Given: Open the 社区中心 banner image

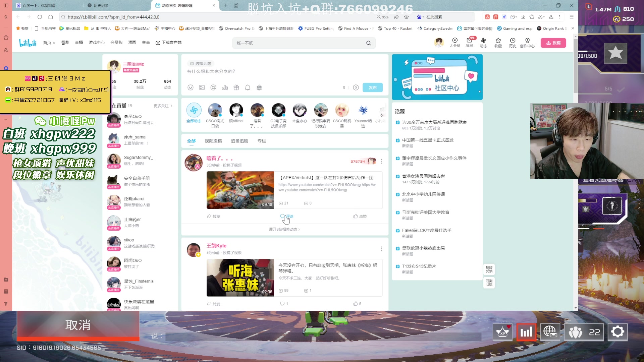Looking at the screenshot, I should click(x=437, y=77).
